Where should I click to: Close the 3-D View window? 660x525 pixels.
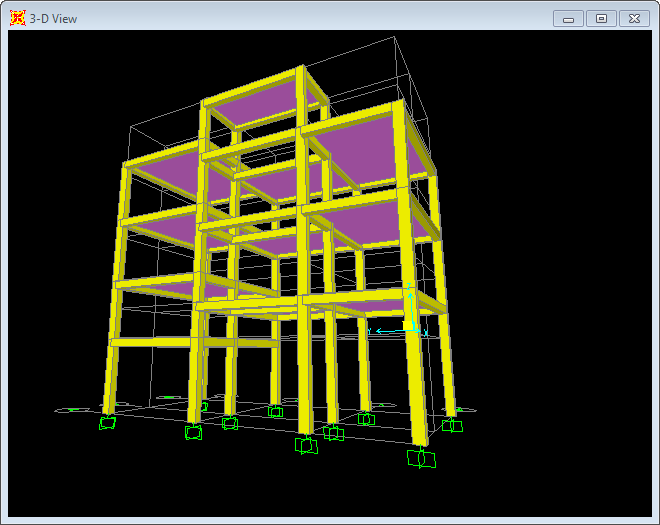point(634,19)
